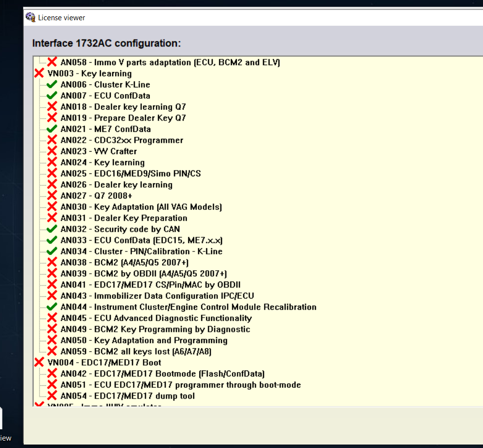
Task: Click the red X beside AN027
Action: [x=52, y=196]
